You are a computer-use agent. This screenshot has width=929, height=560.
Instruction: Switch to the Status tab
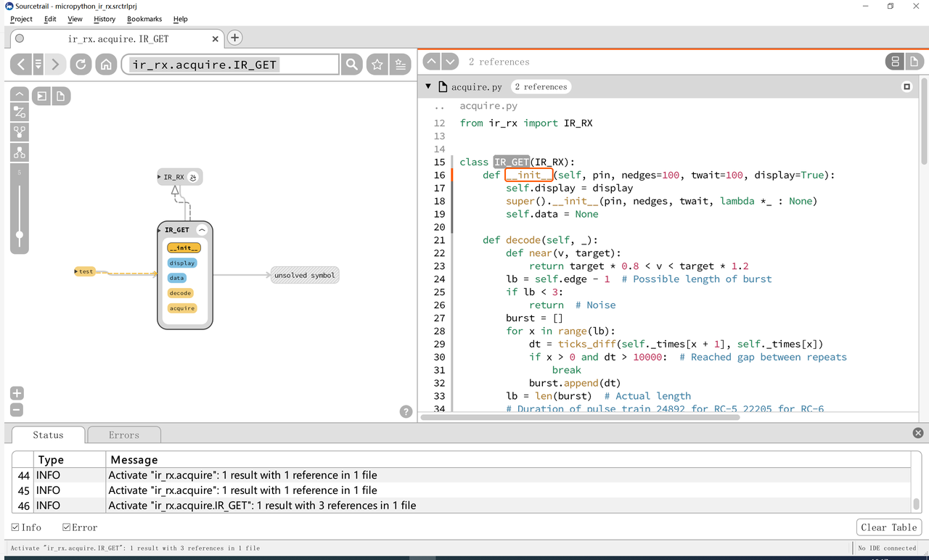[x=48, y=435]
